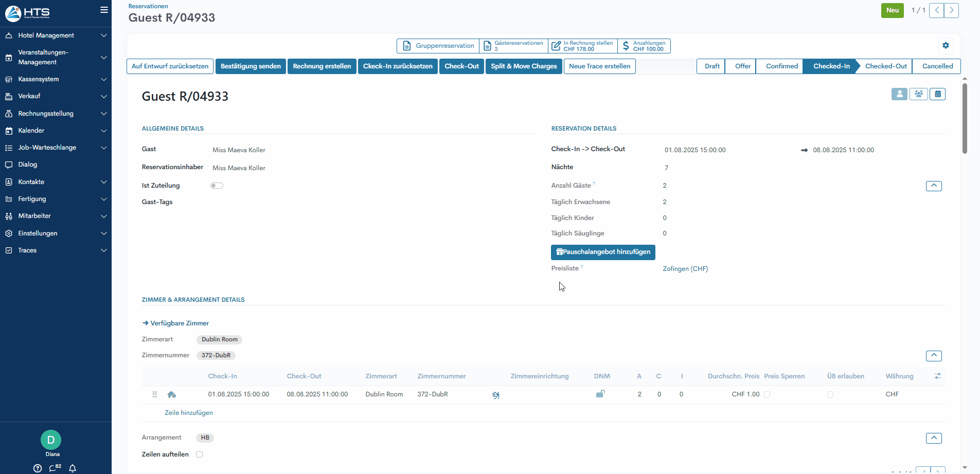
Task: Check the Zeilen aufteilen checkbox
Action: (199, 454)
